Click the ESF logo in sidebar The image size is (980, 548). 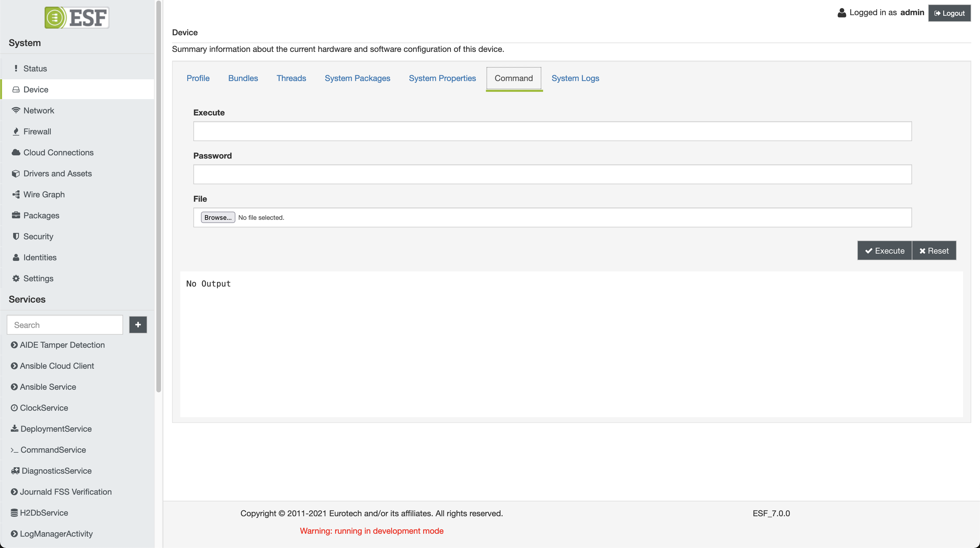(x=76, y=17)
